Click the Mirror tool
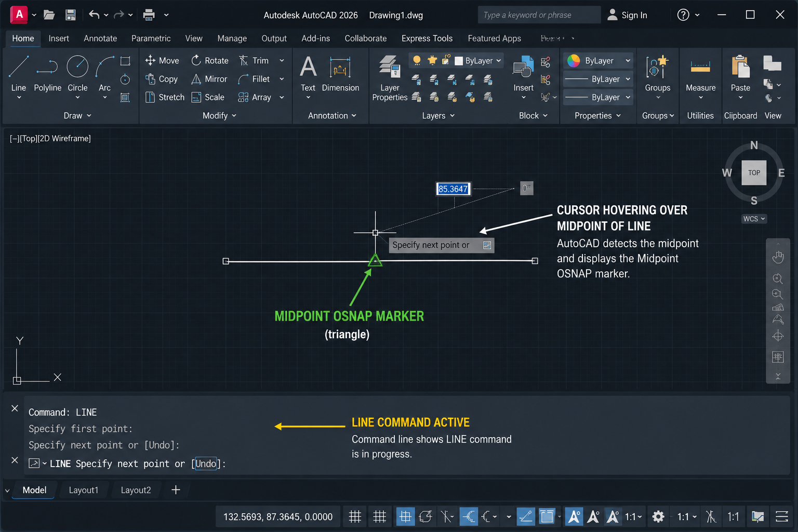The width and height of the screenshot is (798, 532). click(209, 79)
